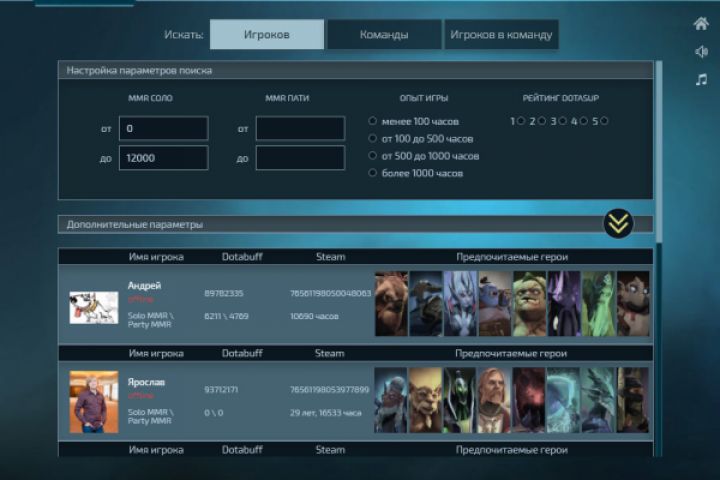Set Dotasup rating to 3
The height and width of the screenshot is (480, 720).
(x=562, y=121)
